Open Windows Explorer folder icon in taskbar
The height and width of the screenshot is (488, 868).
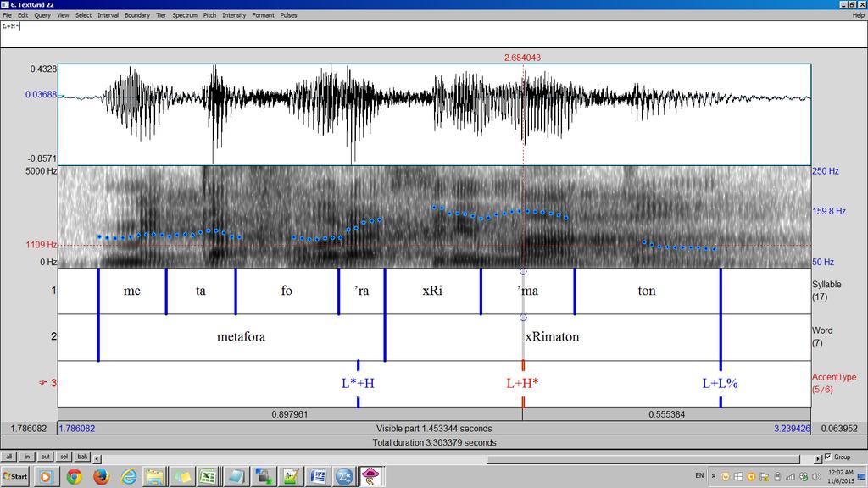155,476
